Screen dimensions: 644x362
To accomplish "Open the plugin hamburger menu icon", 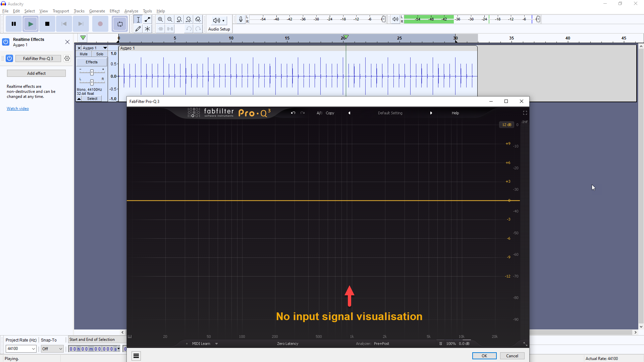I will (136, 356).
